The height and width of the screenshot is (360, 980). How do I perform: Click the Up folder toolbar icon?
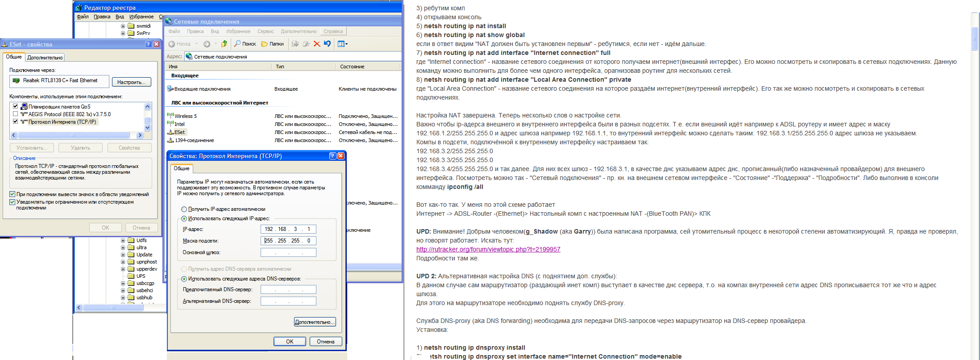point(224,44)
